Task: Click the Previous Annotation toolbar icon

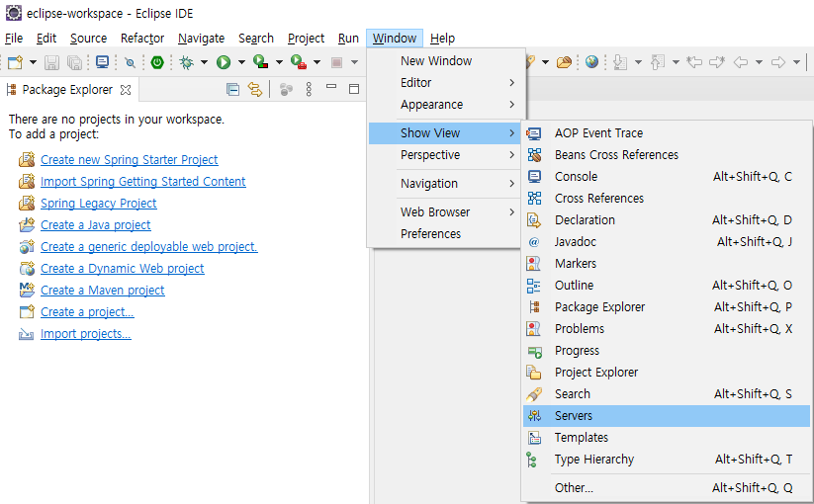Action: click(x=658, y=62)
